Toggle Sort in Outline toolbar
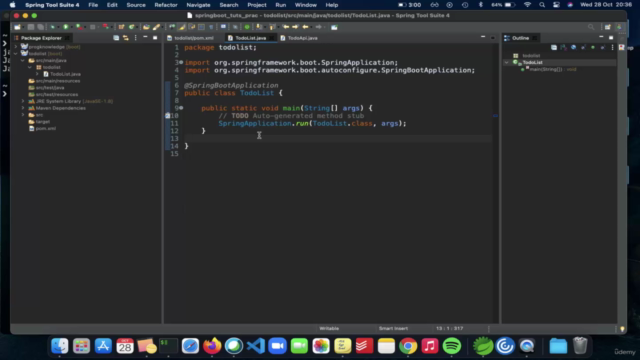The image size is (640, 360). pos(564,48)
